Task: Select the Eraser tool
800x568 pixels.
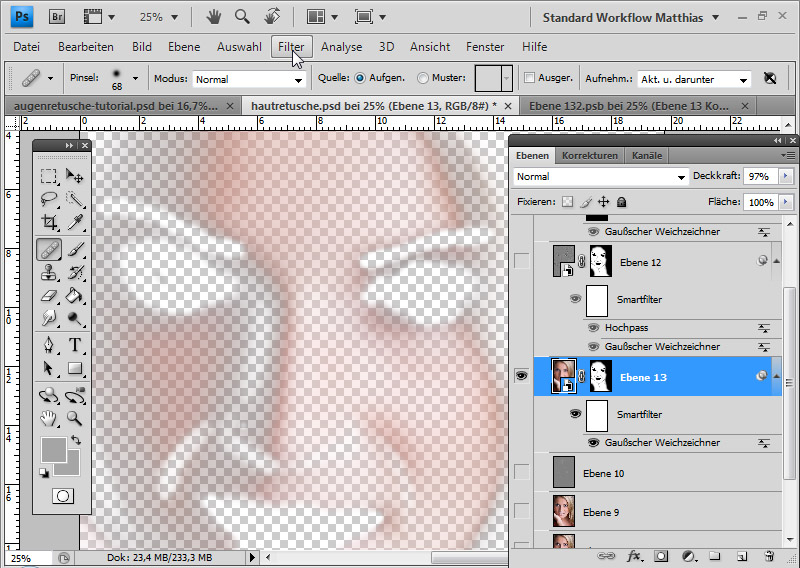Action: (49, 295)
